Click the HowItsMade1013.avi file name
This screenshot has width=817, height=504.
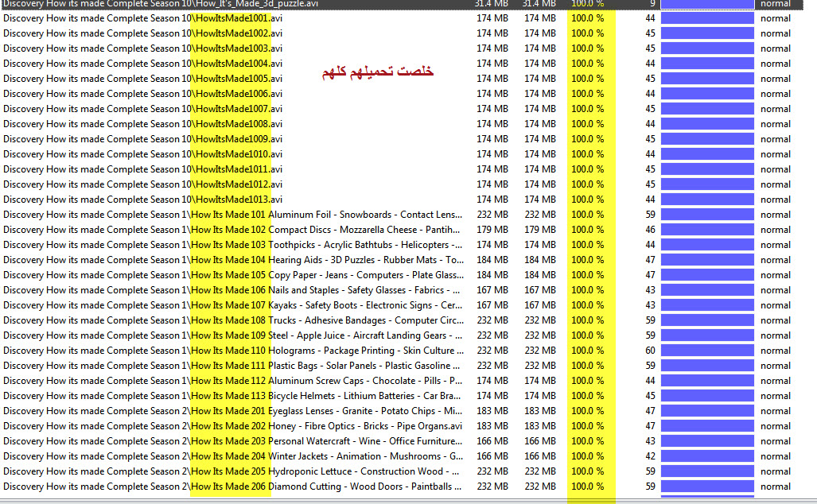point(142,200)
